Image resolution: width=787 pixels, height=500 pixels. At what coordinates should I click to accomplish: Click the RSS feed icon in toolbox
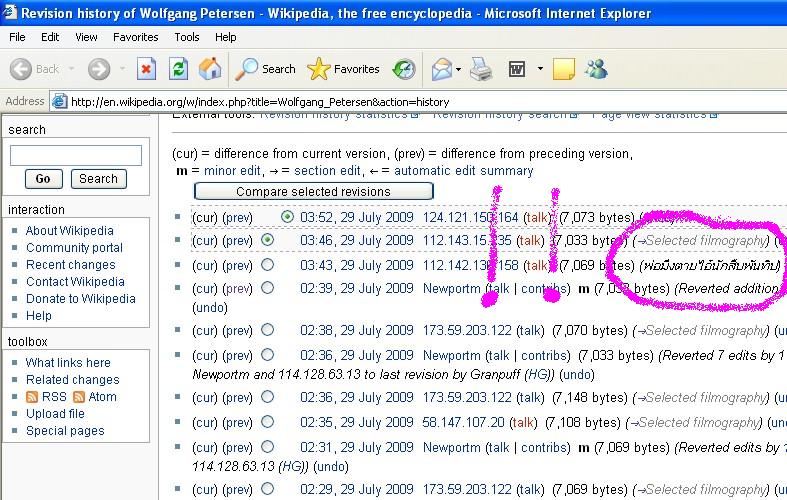[x=32, y=397]
